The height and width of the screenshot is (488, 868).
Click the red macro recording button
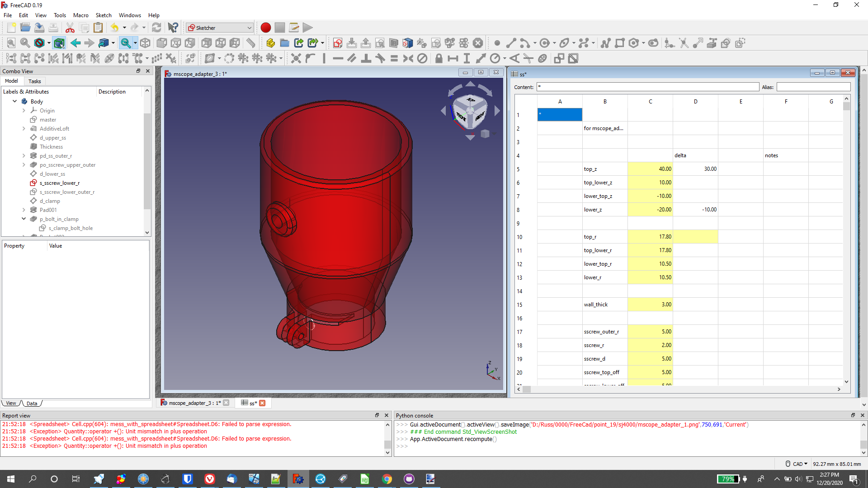tap(266, 28)
